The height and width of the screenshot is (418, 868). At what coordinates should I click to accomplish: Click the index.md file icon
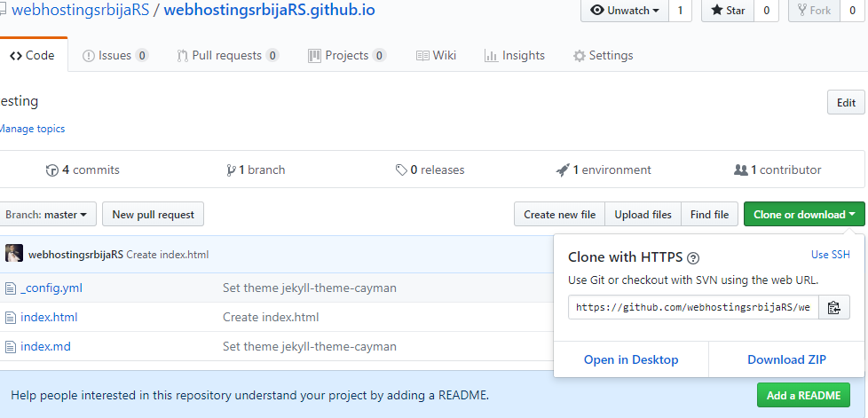(11, 347)
